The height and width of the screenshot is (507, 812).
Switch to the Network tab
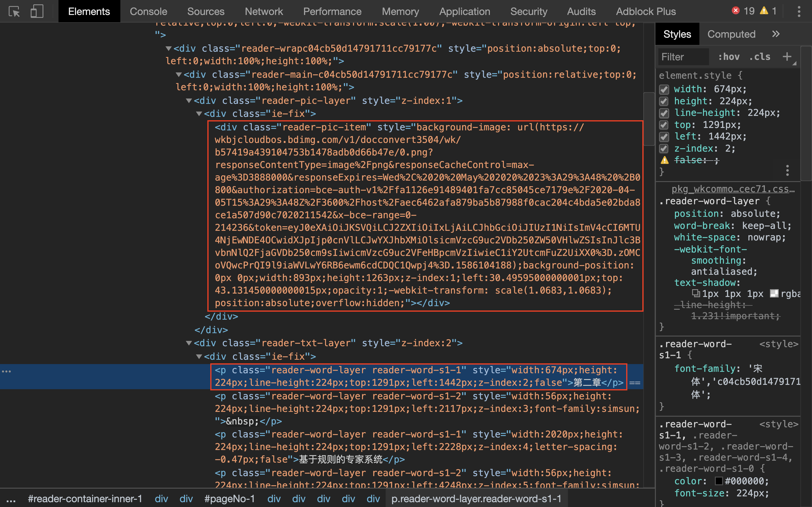tap(264, 11)
